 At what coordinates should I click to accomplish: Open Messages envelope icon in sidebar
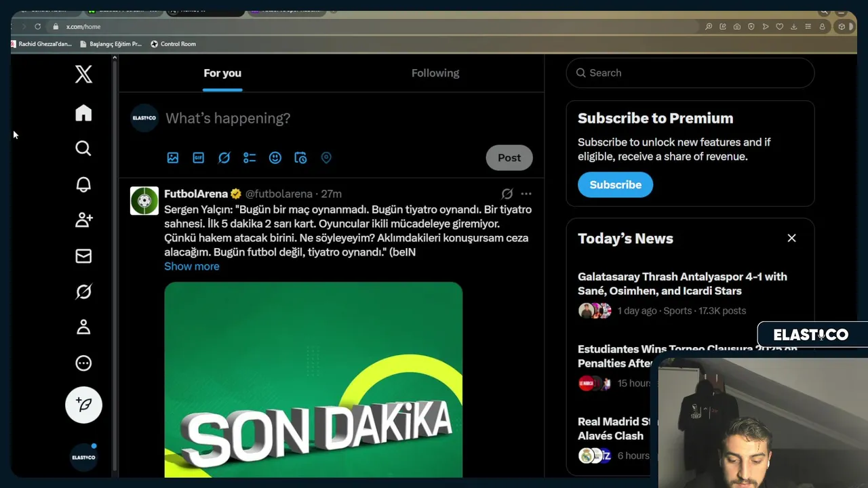(83, 256)
